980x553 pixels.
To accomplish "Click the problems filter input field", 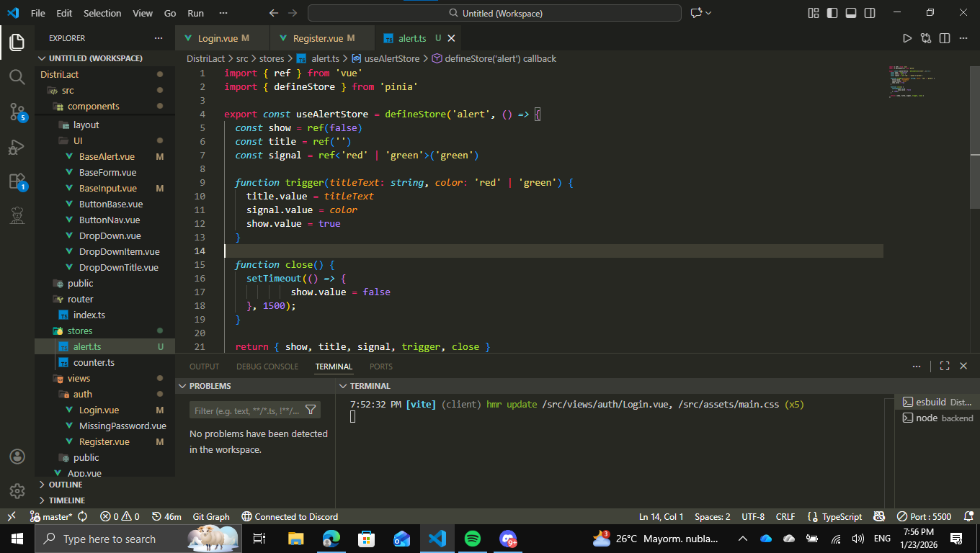I will click(x=246, y=410).
